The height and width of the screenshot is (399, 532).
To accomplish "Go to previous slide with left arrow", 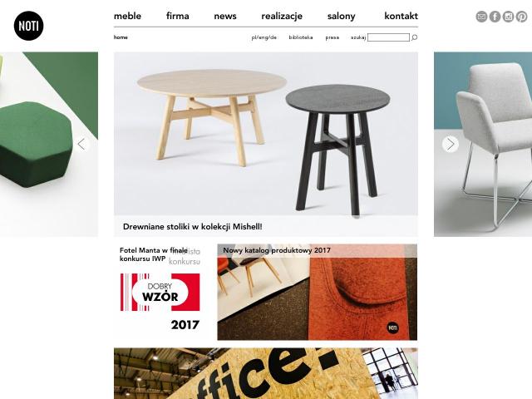I will pos(81,144).
